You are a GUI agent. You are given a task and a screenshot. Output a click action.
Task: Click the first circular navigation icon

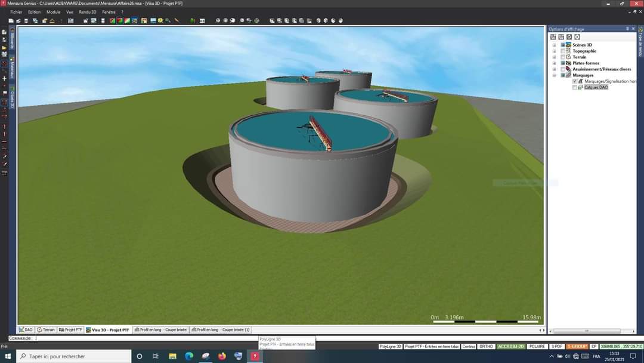218,20
